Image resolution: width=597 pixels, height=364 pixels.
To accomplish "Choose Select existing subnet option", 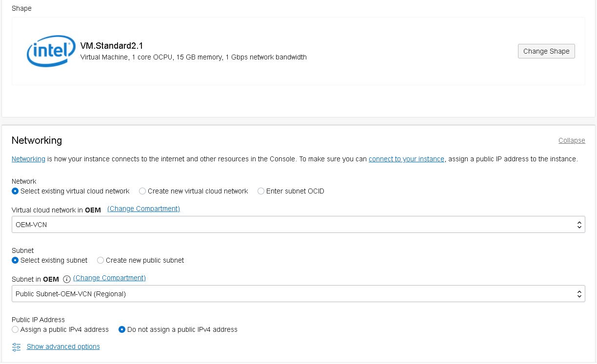I will tap(15, 260).
